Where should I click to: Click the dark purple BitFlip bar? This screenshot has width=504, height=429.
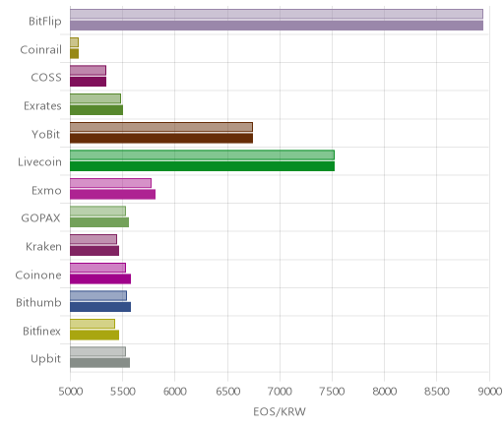277,26
